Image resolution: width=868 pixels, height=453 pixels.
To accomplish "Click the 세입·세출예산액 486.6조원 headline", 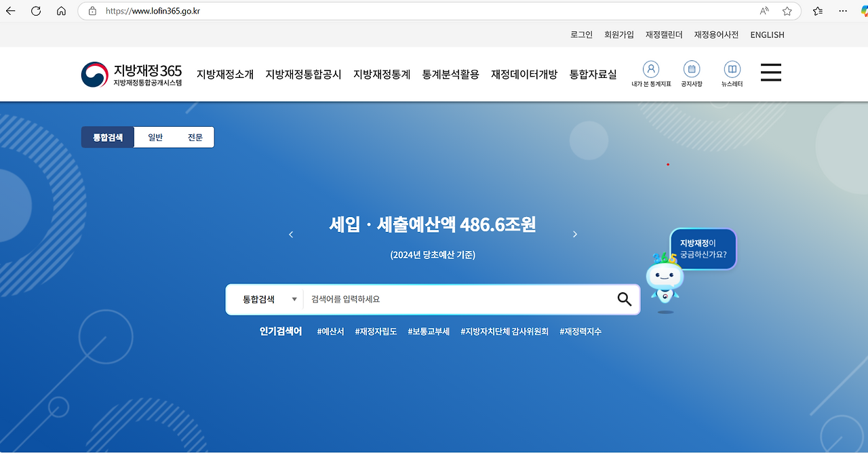I will click(x=433, y=224).
